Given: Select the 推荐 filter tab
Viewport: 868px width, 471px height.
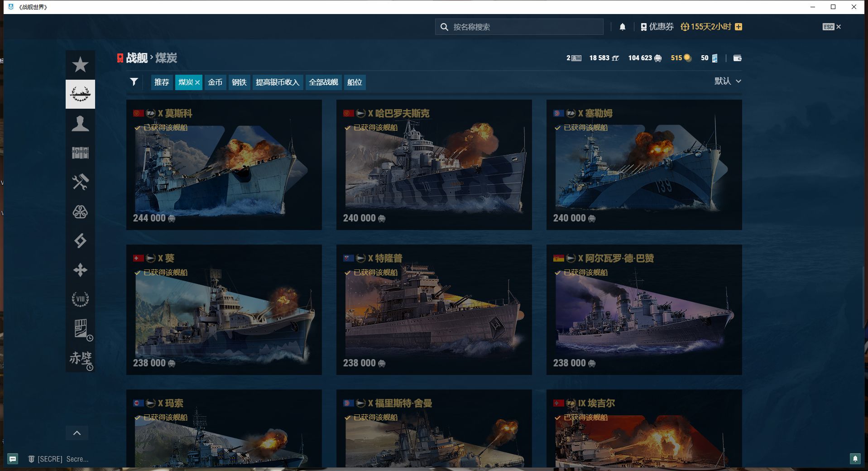Looking at the screenshot, I should pyautogui.click(x=162, y=82).
